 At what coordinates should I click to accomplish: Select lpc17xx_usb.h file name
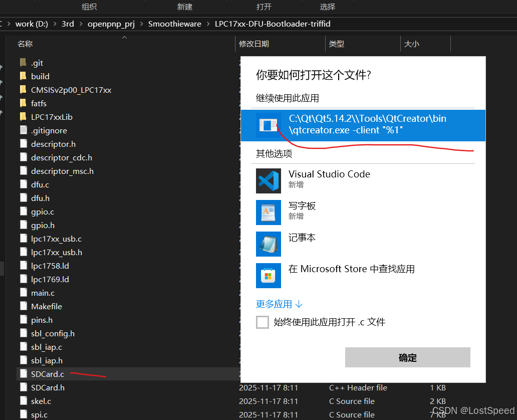click(57, 253)
